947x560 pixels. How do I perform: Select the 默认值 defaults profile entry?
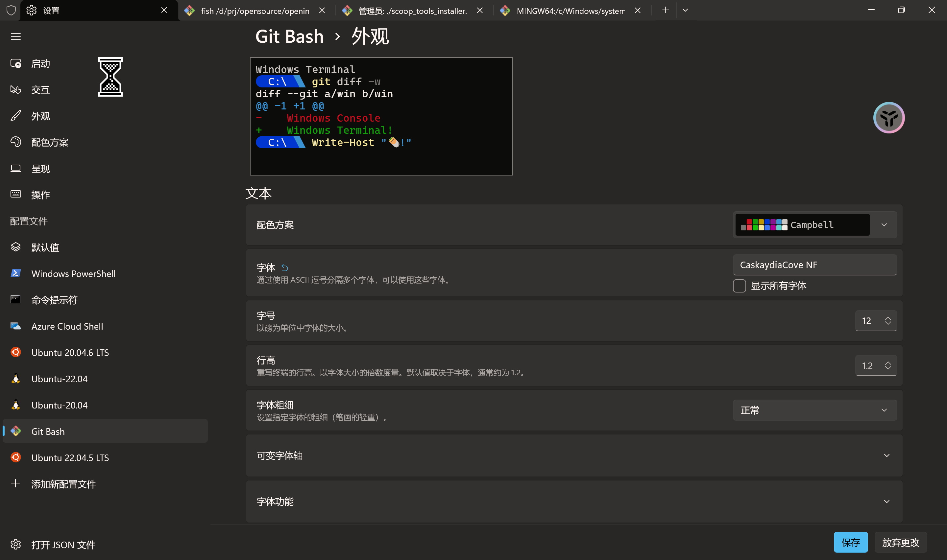pos(105,247)
